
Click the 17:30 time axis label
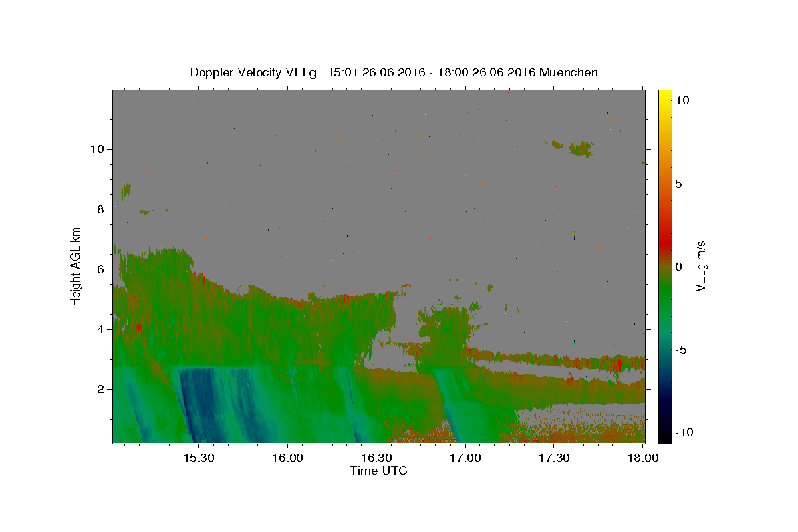pos(554,458)
